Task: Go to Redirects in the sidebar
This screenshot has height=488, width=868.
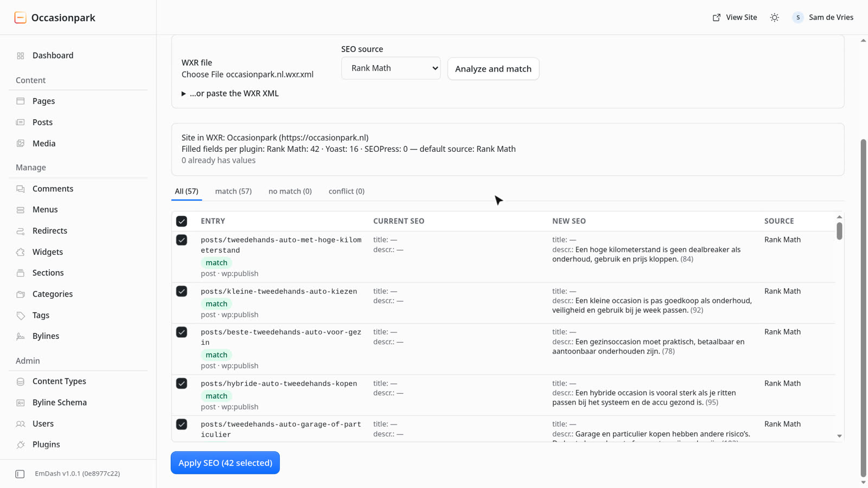Action: (x=78, y=231)
